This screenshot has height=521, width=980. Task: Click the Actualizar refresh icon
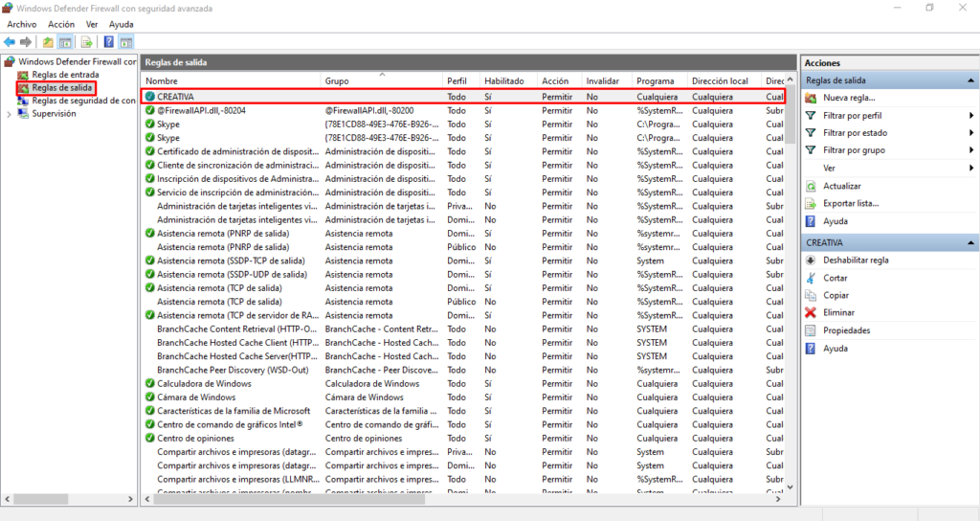coord(811,186)
